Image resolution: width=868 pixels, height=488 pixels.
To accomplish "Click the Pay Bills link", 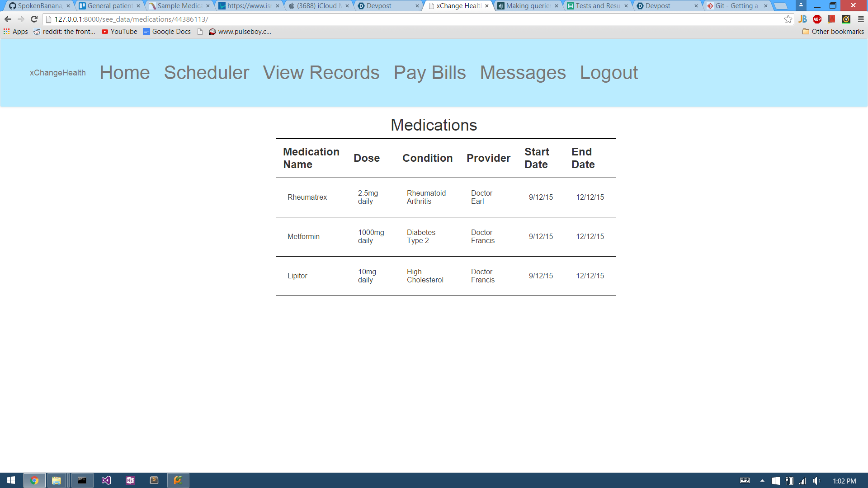I will (x=429, y=73).
